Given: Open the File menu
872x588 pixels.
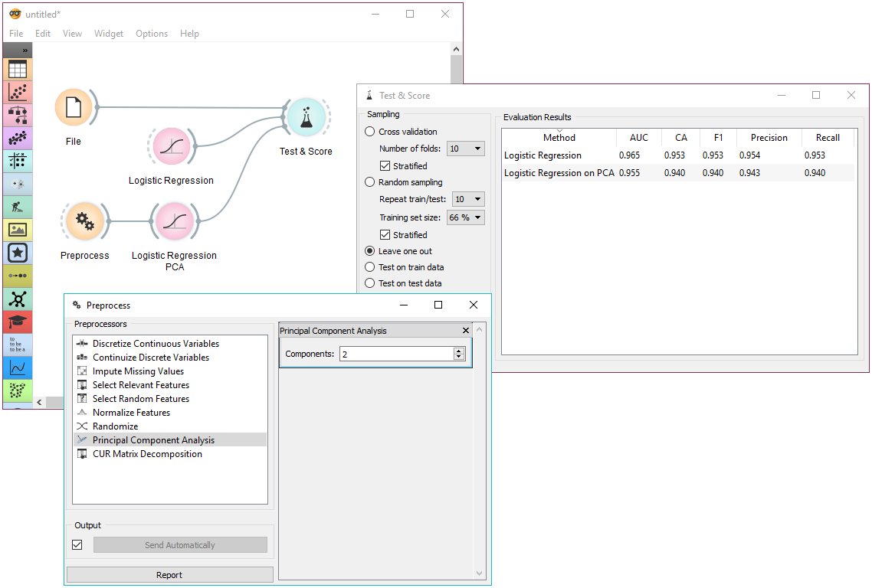Looking at the screenshot, I should pyautogui.click(x=16, y=34).
